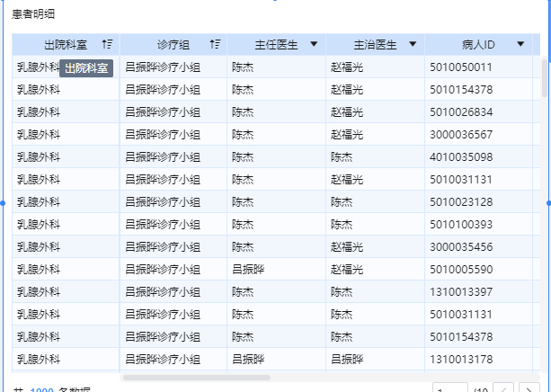Go to next page arrow
This screenshot has width=551, height=392.
pyautogui.click(x=529, y=388)
